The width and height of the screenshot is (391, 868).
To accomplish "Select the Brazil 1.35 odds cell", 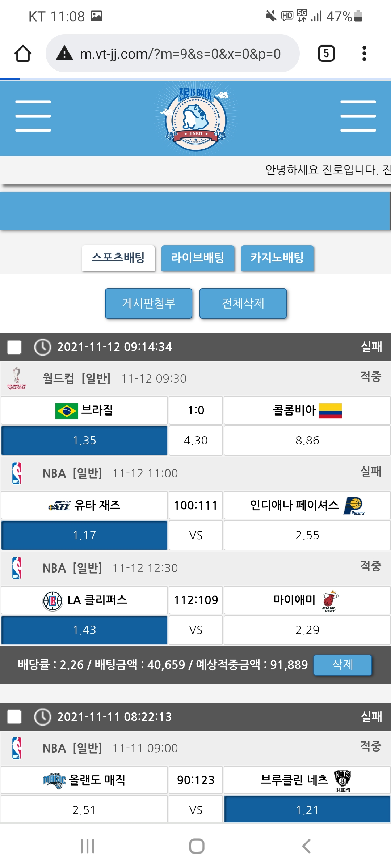I will [84, 441].
